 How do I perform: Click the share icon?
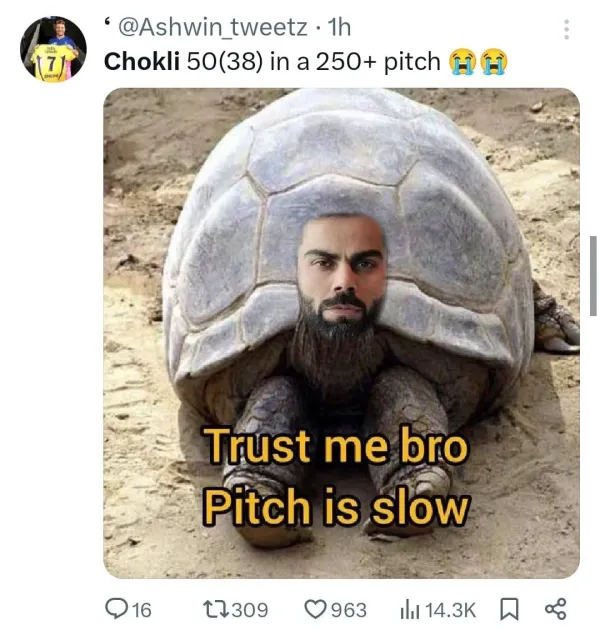tap(555, 609)
